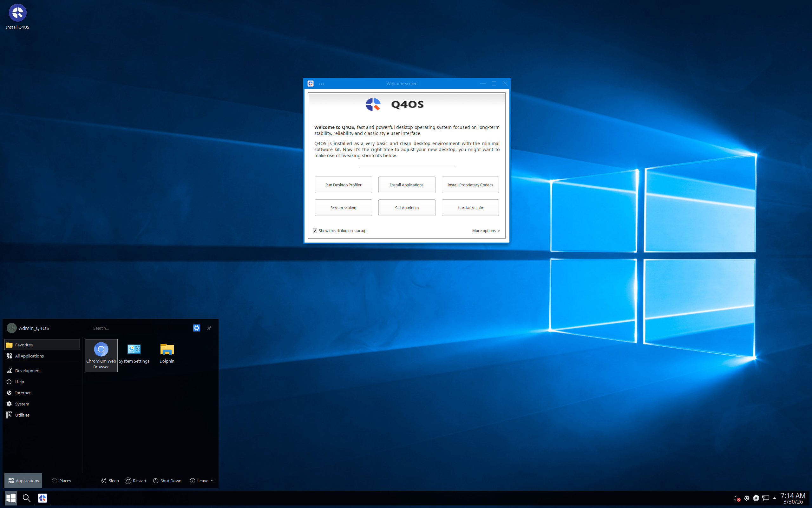
Task: Click Welcome screen title bar app icon
Action: click(x=311, y=83)
